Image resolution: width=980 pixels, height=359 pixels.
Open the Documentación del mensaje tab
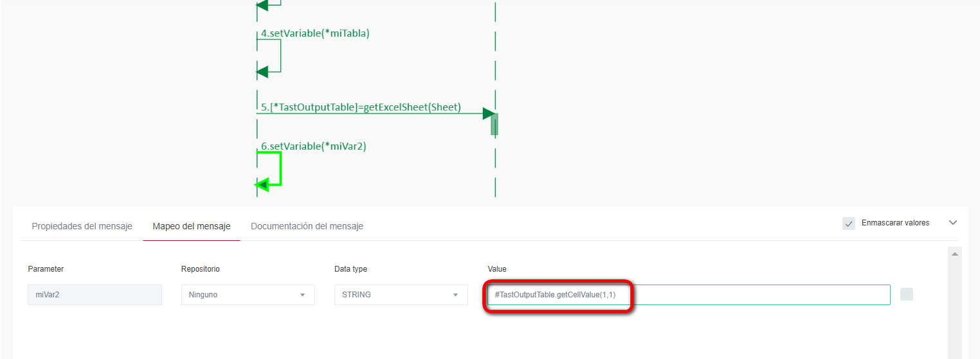(x=307, y=226)
